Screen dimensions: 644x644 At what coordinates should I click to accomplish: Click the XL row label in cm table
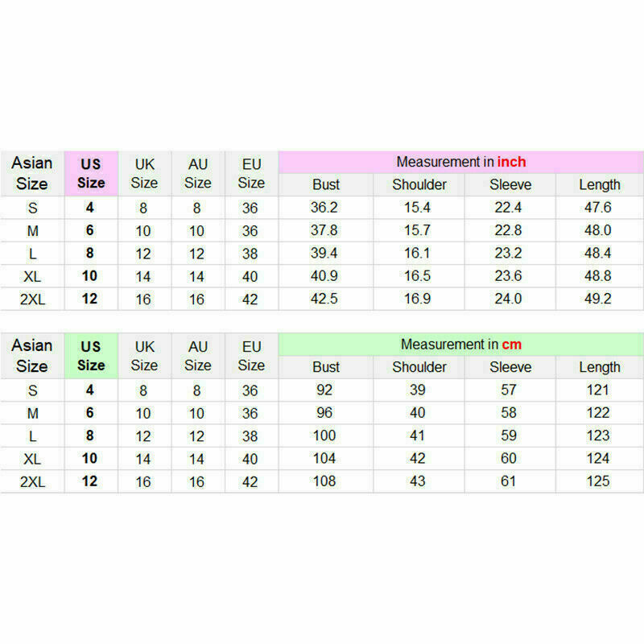click(x=32, y=459)
